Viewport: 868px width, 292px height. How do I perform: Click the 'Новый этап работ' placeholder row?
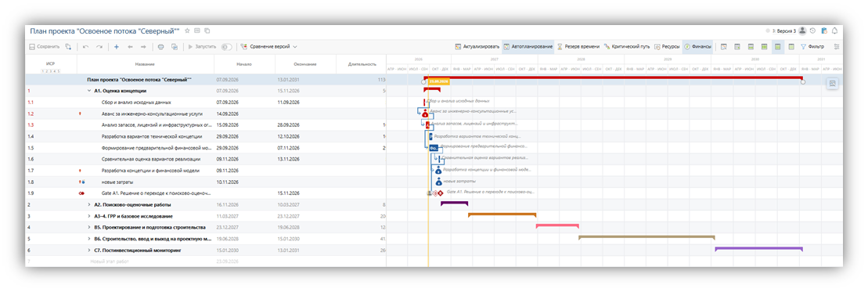pos(205,261)
